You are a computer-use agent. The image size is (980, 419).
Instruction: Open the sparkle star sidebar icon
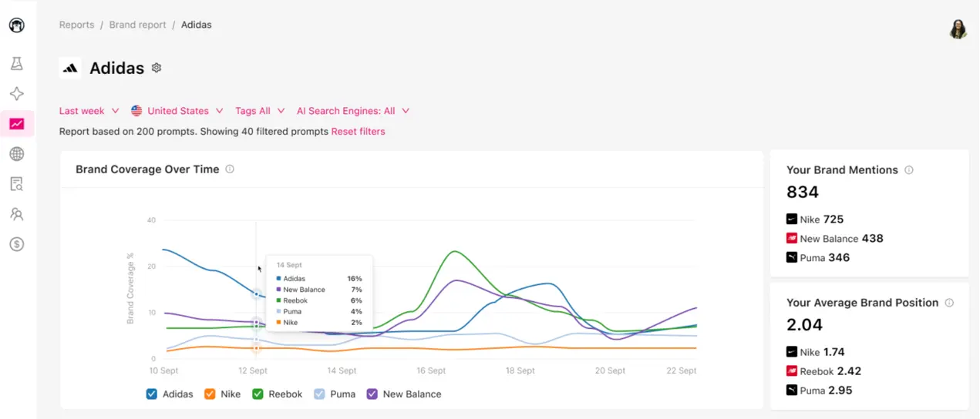(x=16, y=94)
